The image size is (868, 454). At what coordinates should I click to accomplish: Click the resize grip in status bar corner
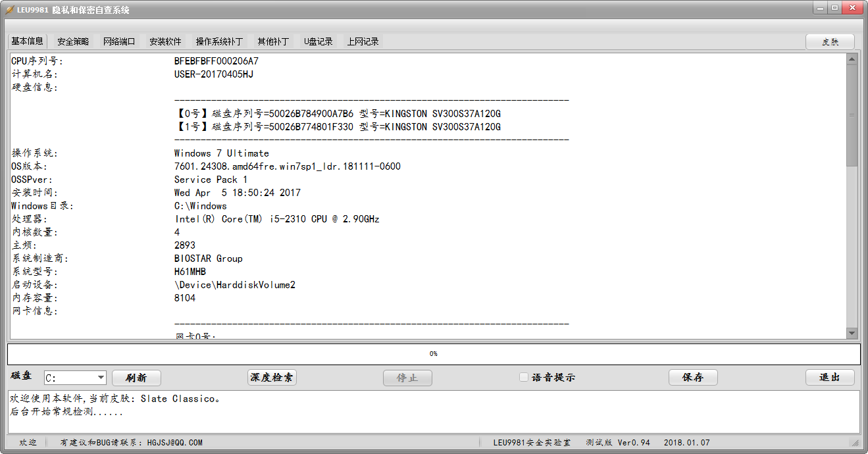[x=855, y=443]
